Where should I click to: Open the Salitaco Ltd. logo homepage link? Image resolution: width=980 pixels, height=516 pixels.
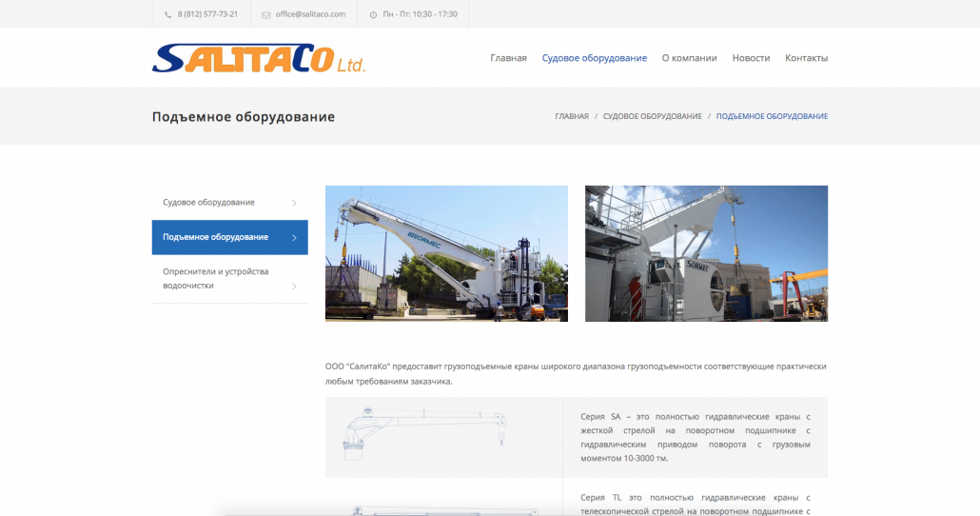(x=258, y=58)
